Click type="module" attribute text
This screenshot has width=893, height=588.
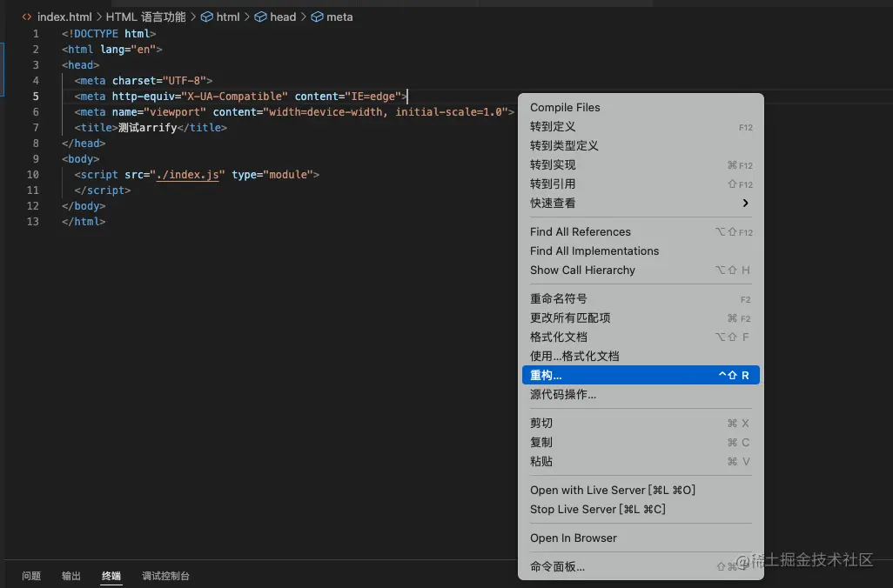[272, 175]
